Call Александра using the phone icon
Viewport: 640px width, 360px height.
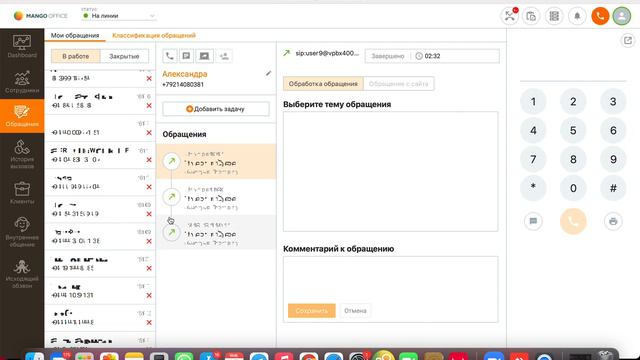pos(170,56)
